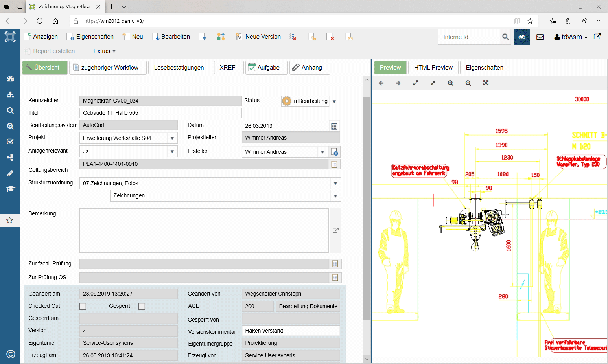Click the Bearbeiten button
This screenshot has width=608, height=364.
coord(171,37)
